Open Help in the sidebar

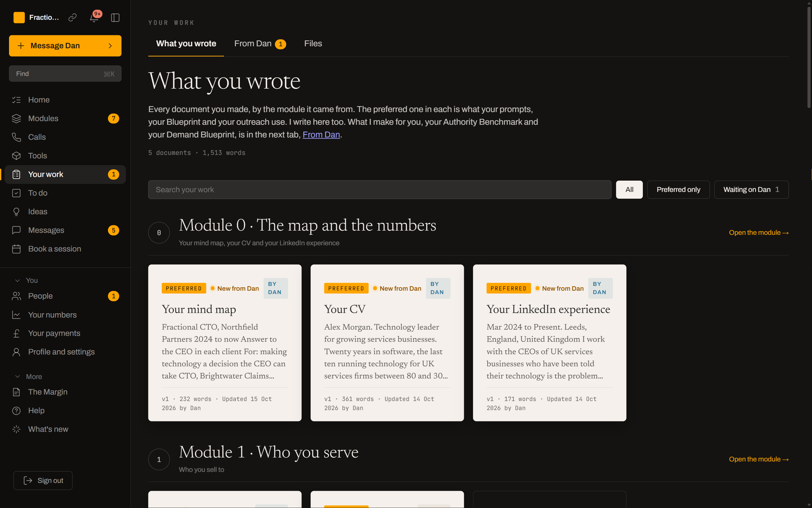click(65, 411)
